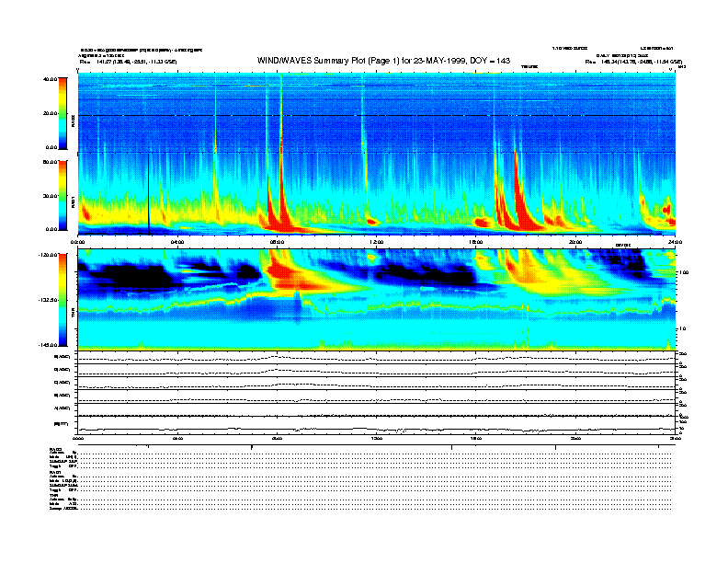Click the RAD2 color scale bar
Viewport: 728px width, 563px height.
point(63,113)
